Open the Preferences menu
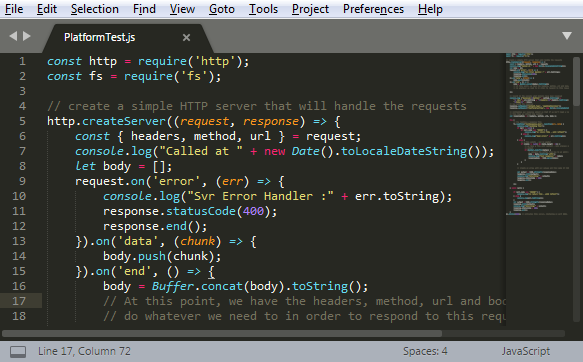 (373, 9)
